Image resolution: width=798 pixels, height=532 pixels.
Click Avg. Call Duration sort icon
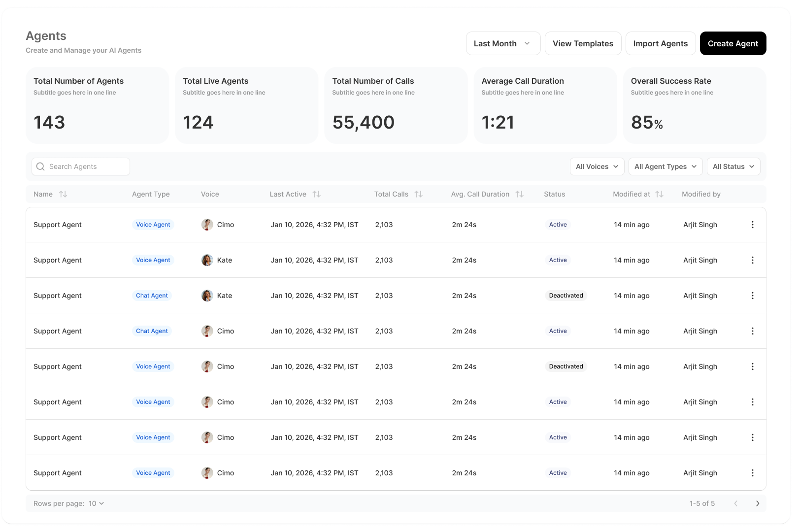point(520,194)
